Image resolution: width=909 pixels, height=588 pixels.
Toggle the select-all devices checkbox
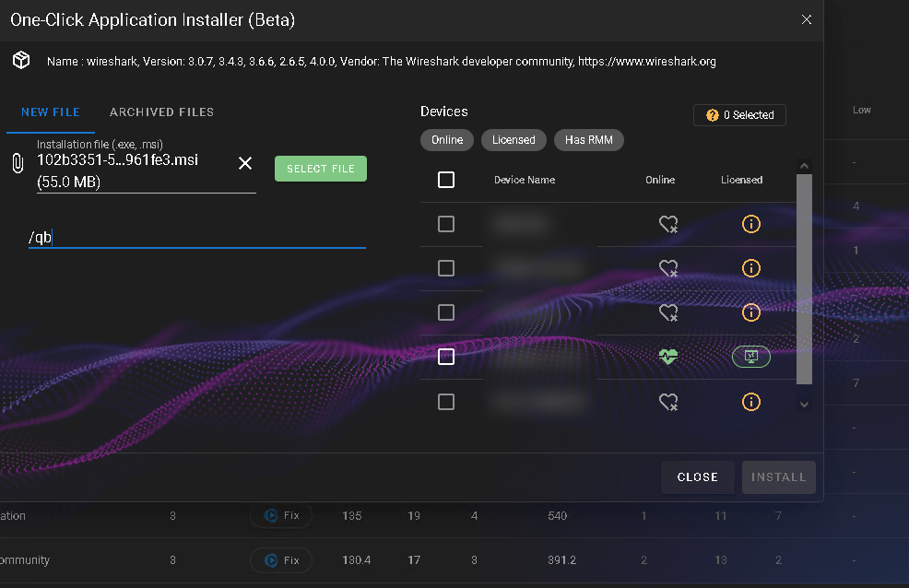(446, 180)
